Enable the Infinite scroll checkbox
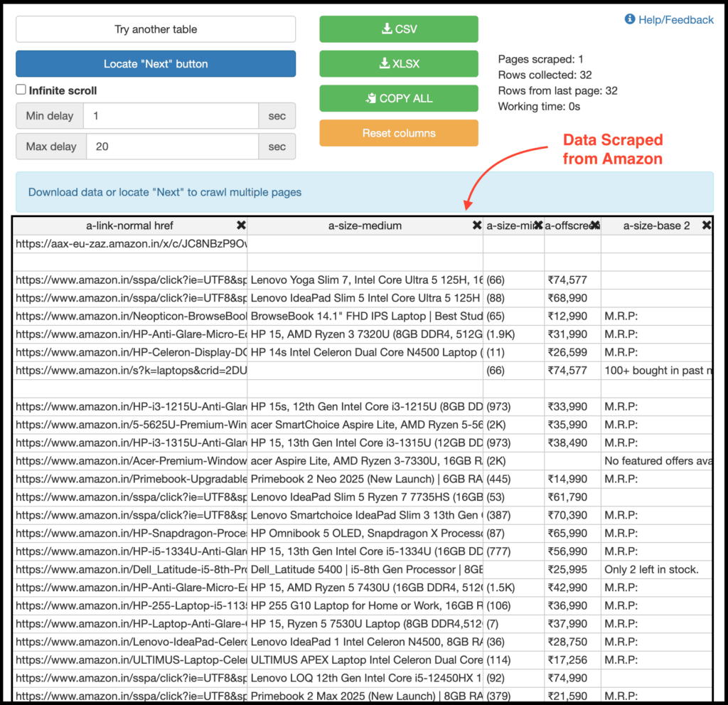728x705 pixels. point(21,90)
